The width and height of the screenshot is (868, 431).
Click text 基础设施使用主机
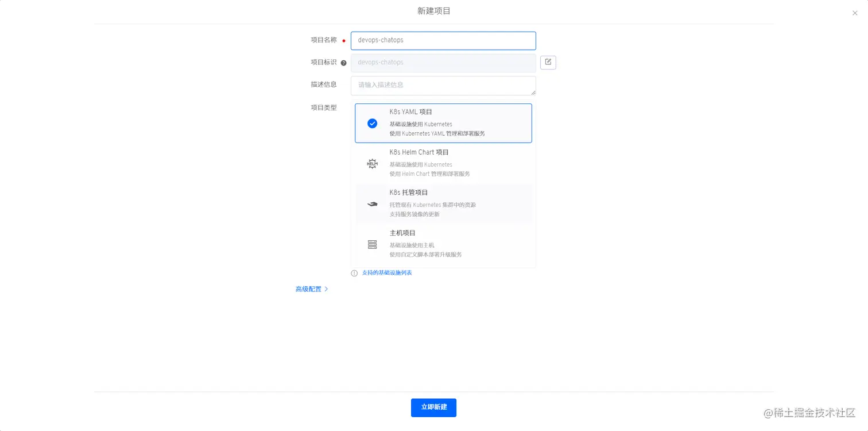pyautogui.click(x=412, y=245)
